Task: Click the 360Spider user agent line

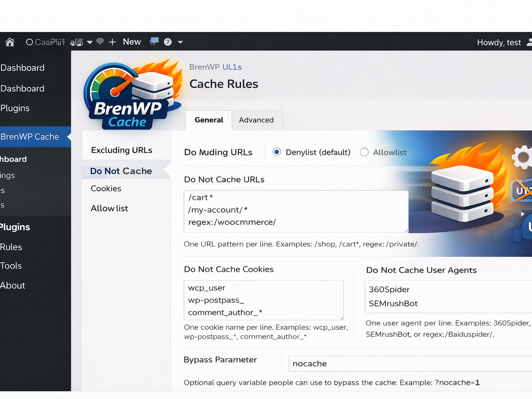Action: click(389, 289)
